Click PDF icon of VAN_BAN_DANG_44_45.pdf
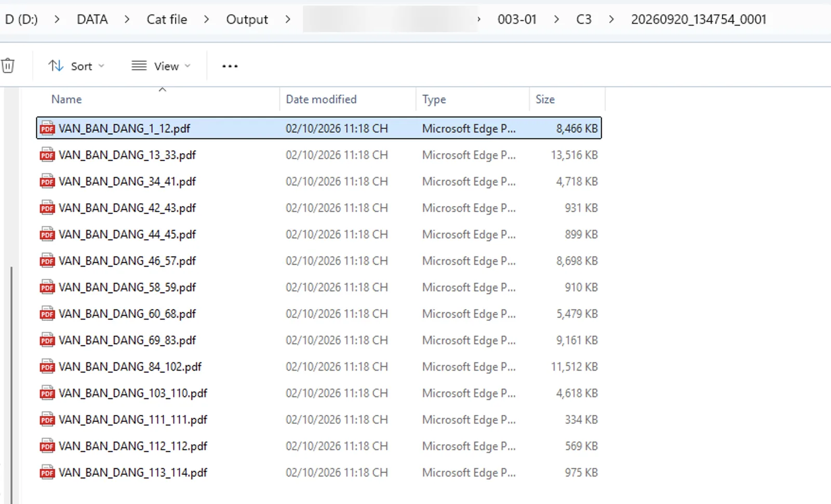The image size is (831, 504). coord(47,234)
